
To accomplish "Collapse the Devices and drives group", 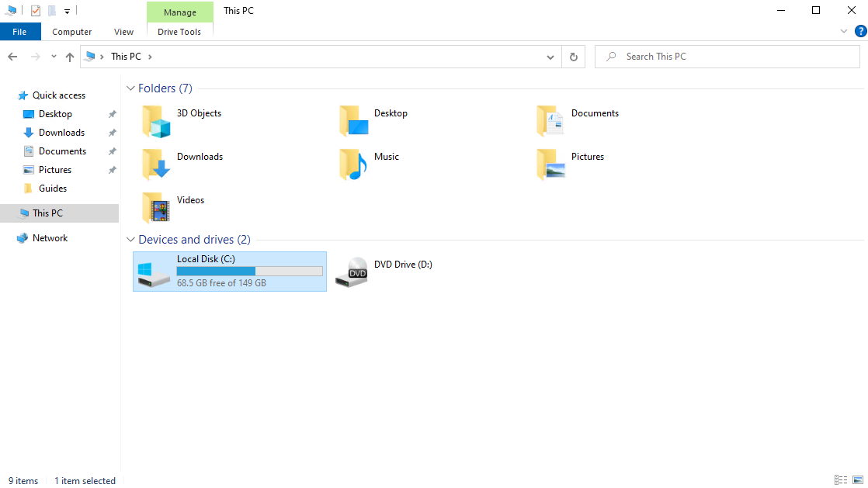I will coord(130,240).
